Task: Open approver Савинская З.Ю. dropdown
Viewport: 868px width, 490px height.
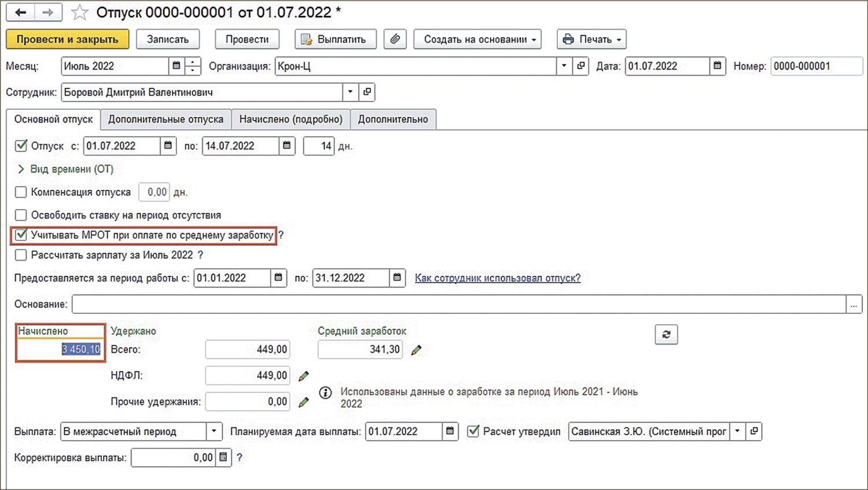Action: coord(737,432)
